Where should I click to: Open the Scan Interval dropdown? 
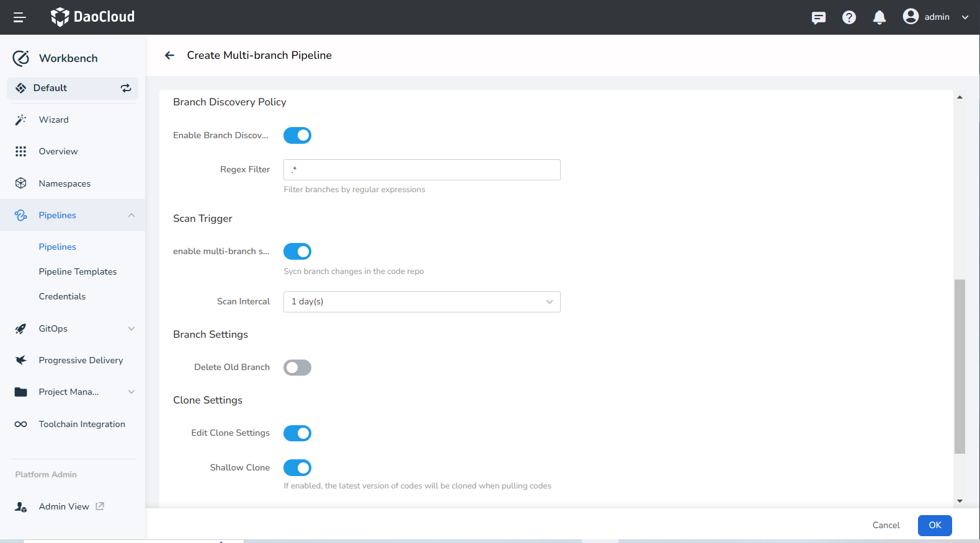click(x=422, y=302)
